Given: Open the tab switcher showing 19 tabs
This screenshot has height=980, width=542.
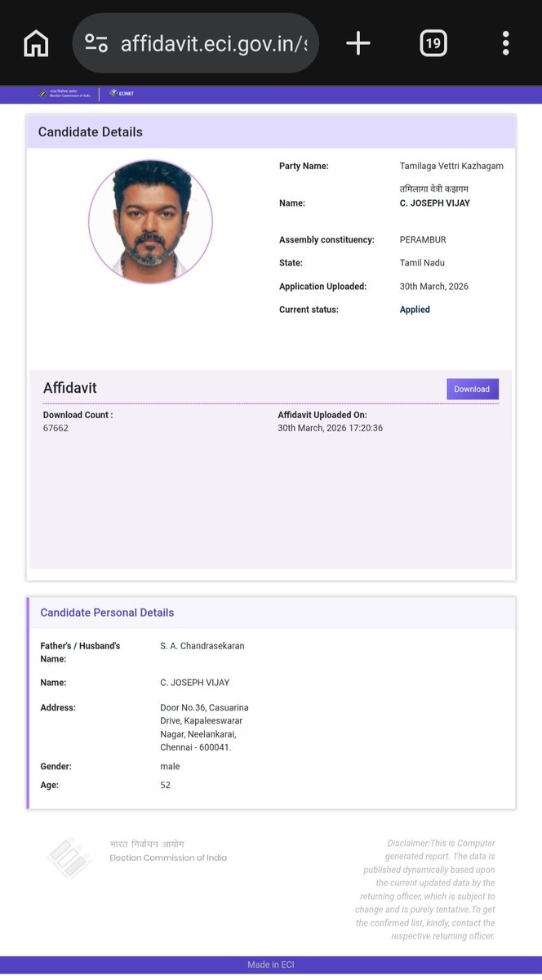Looking at the screenshot, I should pos(433,43).
